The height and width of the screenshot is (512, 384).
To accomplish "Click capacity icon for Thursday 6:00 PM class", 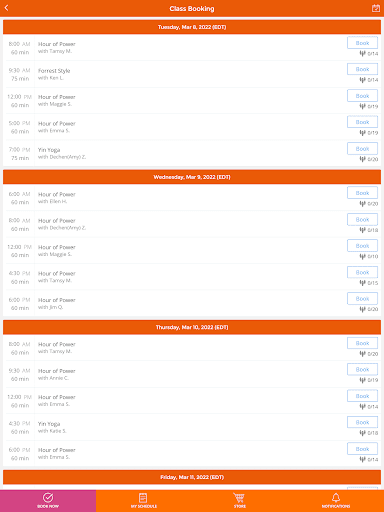I will [362, 459].
